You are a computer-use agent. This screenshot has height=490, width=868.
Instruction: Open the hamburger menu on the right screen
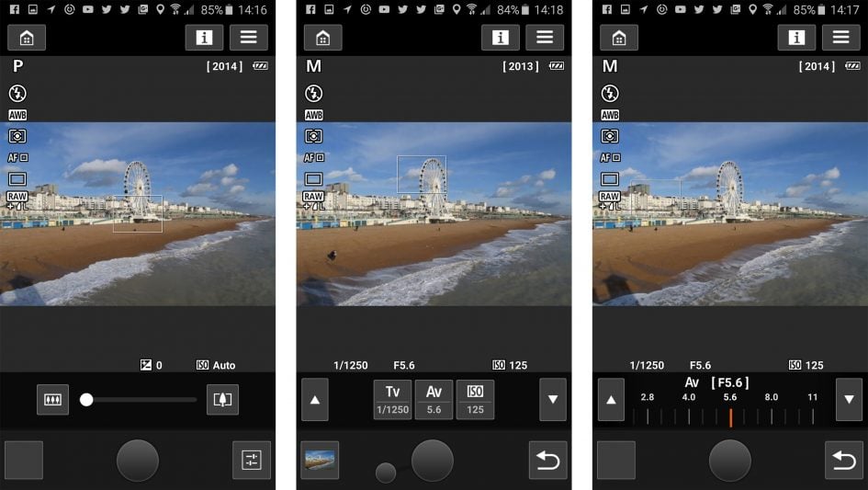coord(840,38)
